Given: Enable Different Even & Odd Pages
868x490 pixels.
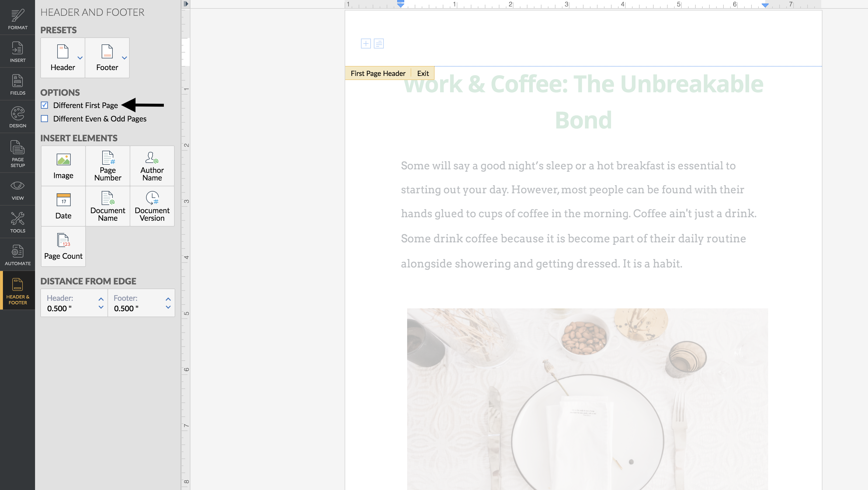Looking at the screenshot, I should coord(44,119).
